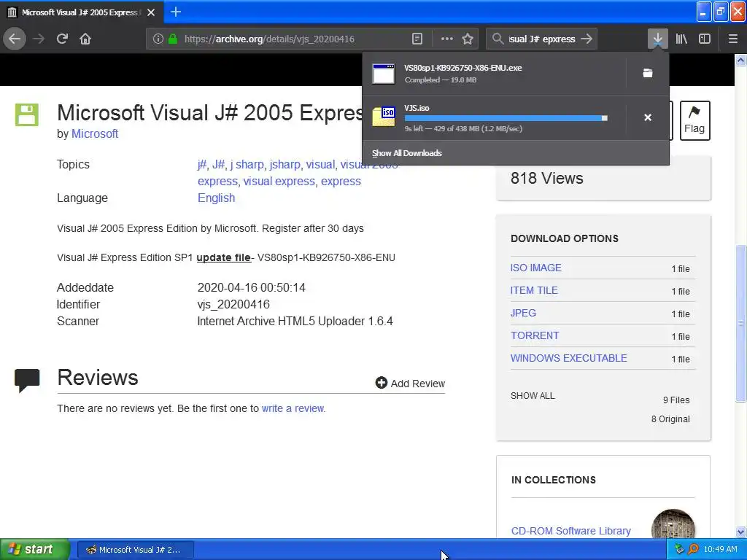The image size is (747, 560).
Task: Open the Windows start menu
Action: 34,550
